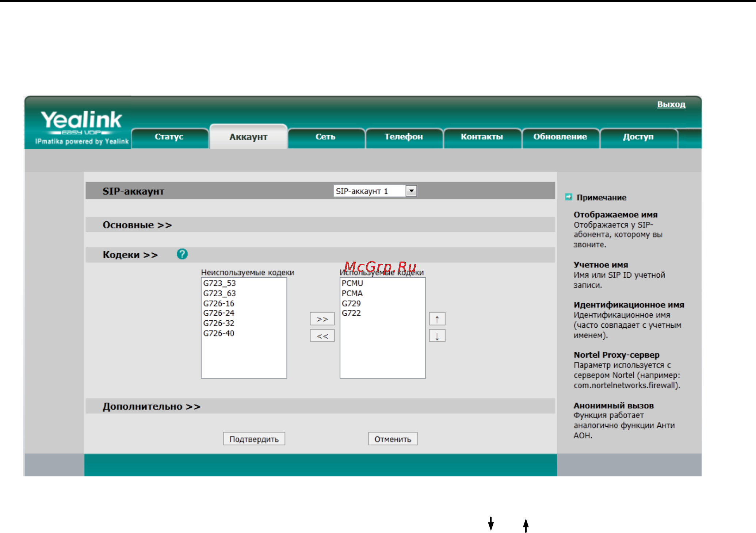Select G729 in used codecs list
Image resolution: width=756 pixels, height=533 pixels.
pos(351,304)
